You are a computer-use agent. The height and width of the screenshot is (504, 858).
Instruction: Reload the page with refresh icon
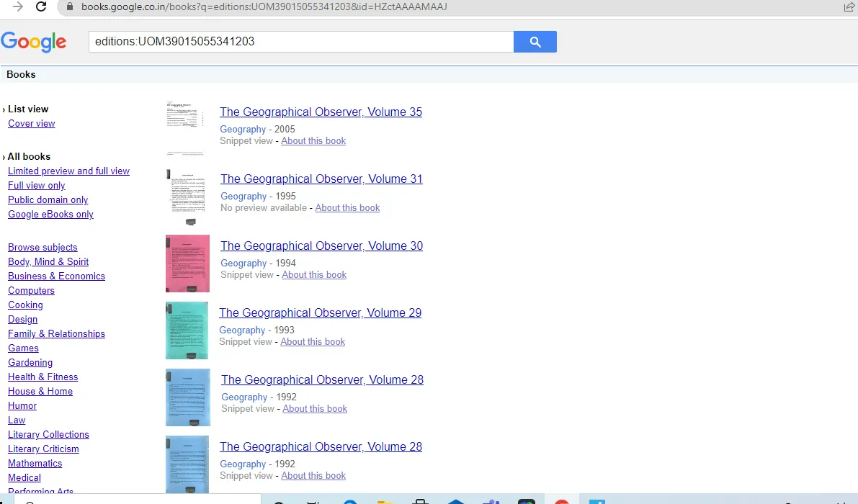[x=41, y=6]
